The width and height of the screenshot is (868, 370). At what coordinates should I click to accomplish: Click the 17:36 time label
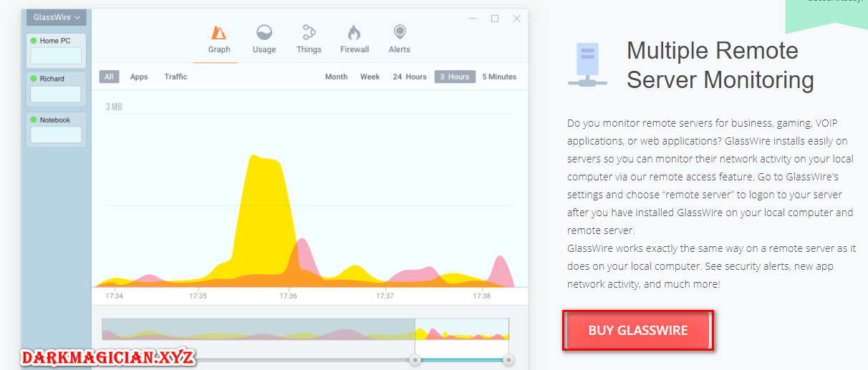pos(288,296)
